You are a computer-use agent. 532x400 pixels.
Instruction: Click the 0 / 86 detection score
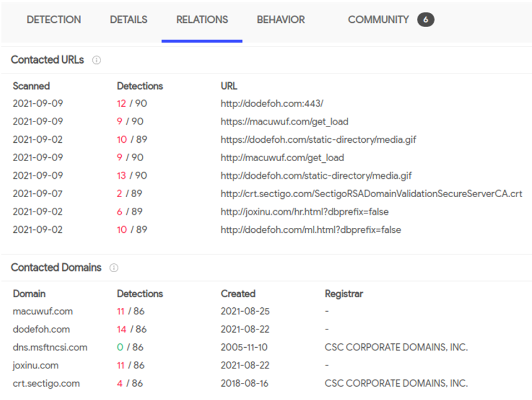point(130,347)
